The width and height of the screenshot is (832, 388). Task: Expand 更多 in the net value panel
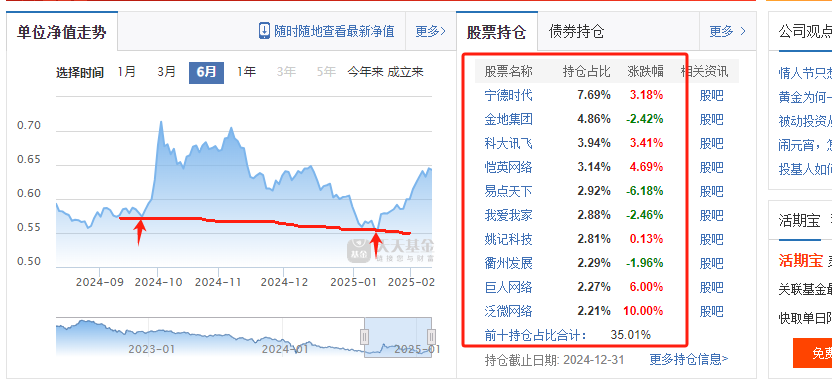(x=430, y=31)
